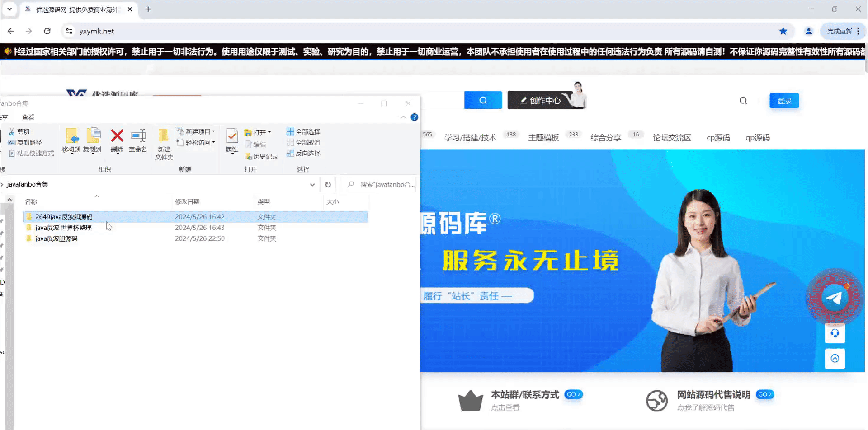Click Paste shortcut (粘贴快捷方式)

31,154
